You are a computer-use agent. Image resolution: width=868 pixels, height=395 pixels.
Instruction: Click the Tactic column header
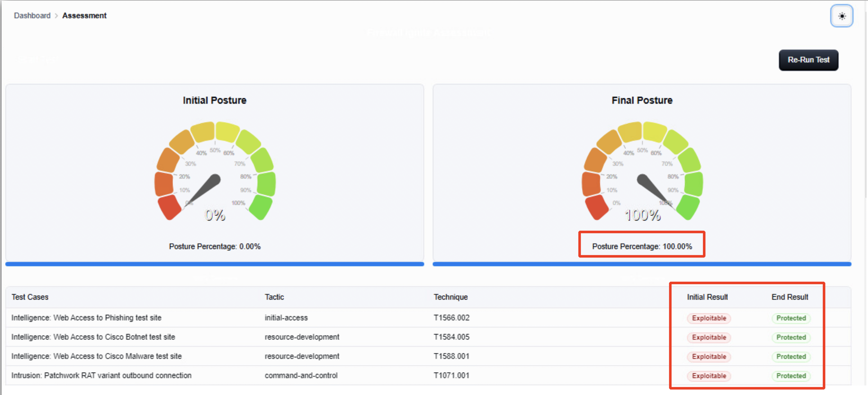(274, 297)
